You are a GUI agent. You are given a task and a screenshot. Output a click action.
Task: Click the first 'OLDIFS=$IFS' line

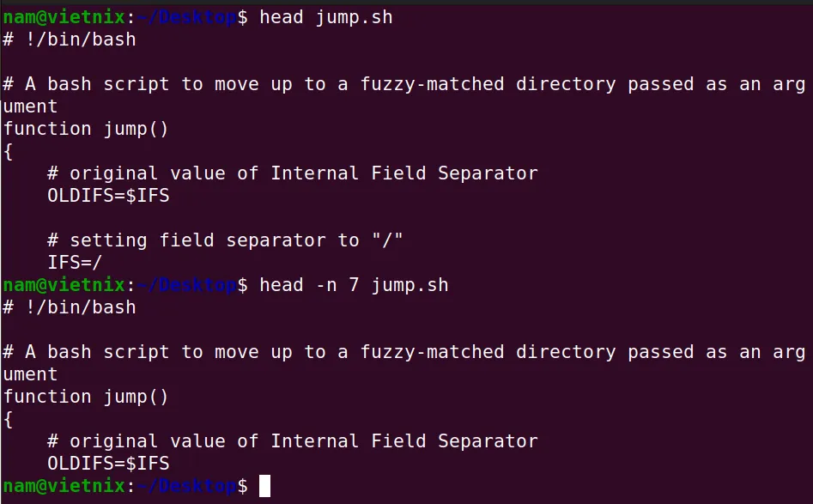point(108,196)
